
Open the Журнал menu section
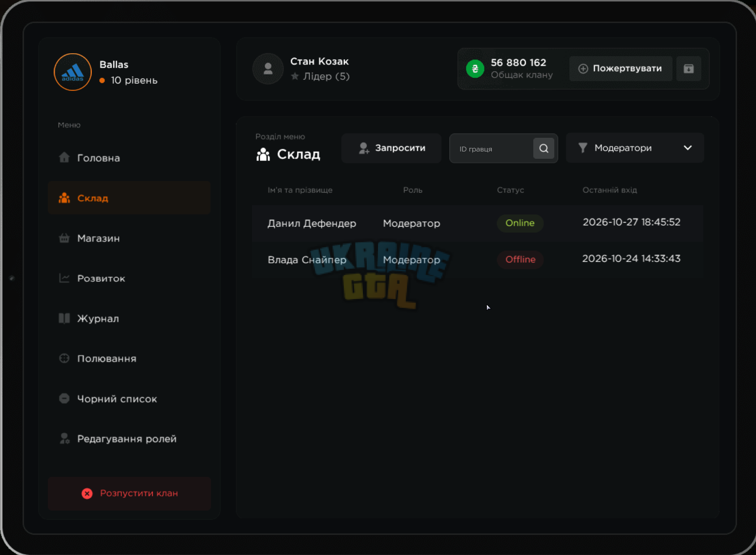click(x=129, y=318)
